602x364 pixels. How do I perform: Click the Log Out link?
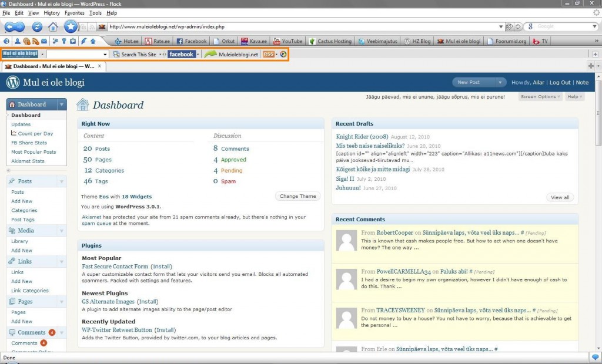coord(560,83)
